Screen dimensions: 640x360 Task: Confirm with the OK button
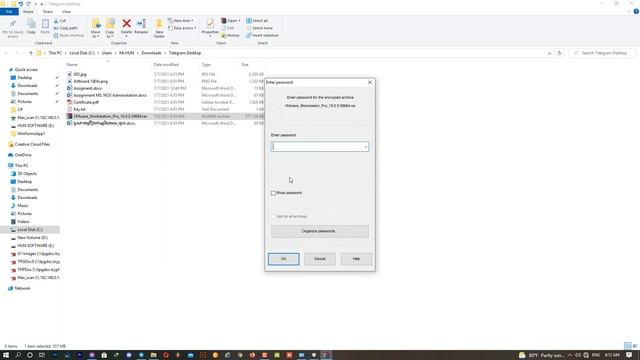[284, 259]
